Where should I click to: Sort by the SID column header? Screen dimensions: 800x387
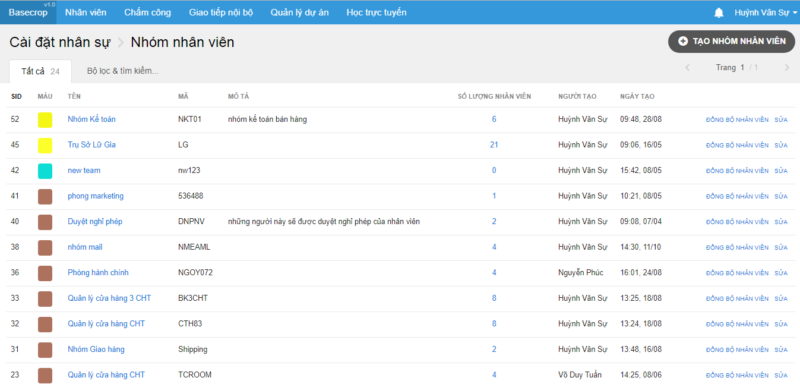16,96
